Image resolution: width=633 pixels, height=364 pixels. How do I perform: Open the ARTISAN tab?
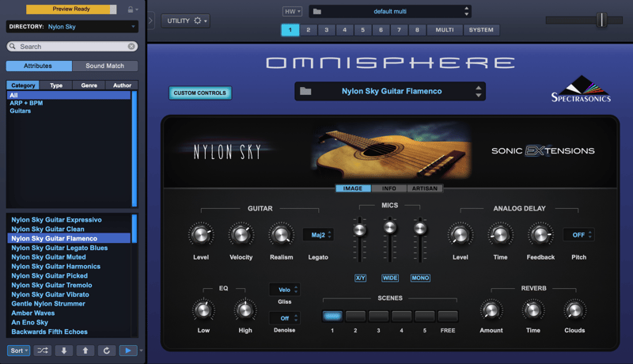[425, 188]
